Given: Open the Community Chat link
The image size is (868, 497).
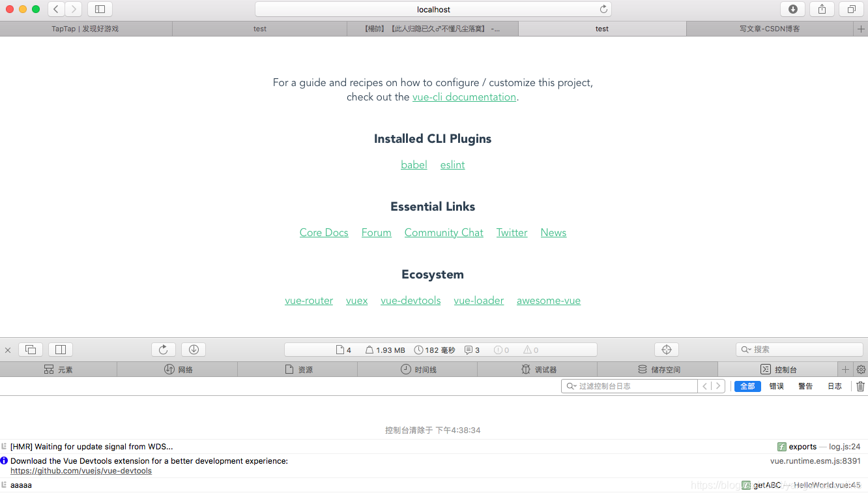Looking at the screenshot, I should pyautogui.click(x=444, y=233).
